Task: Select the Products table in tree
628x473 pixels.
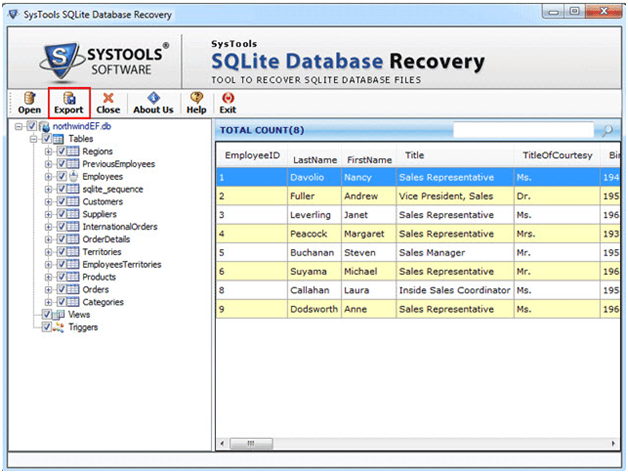Action: [x=100, y=277]
